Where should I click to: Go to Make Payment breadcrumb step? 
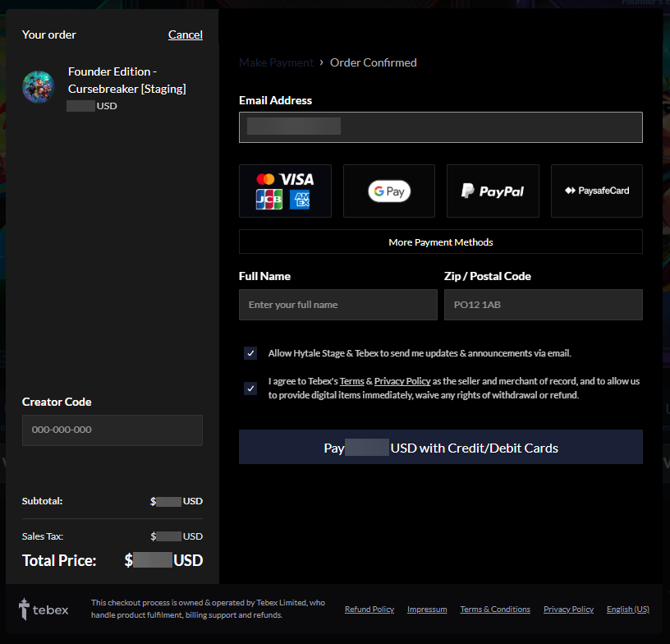coord(276,62)
